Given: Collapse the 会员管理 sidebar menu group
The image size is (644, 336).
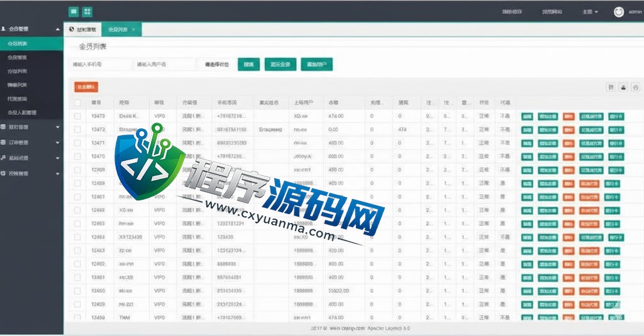Looking at the screenshot, I should point(31,29).
